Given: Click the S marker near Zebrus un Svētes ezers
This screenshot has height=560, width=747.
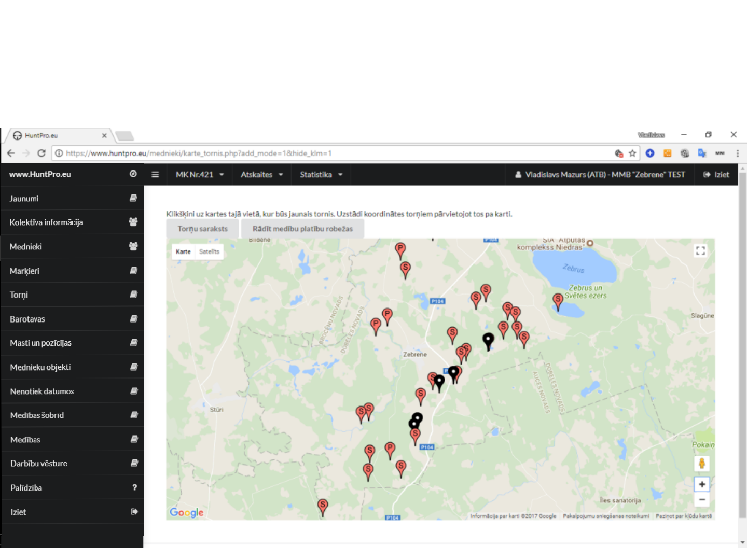Looking at the screenshot, I should tap(558, 301).
